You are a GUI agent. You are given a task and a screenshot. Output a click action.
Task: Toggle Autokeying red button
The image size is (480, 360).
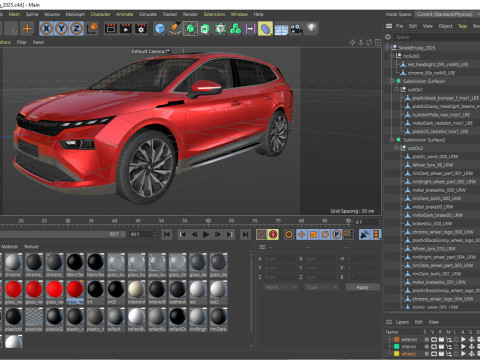(273, 235)
